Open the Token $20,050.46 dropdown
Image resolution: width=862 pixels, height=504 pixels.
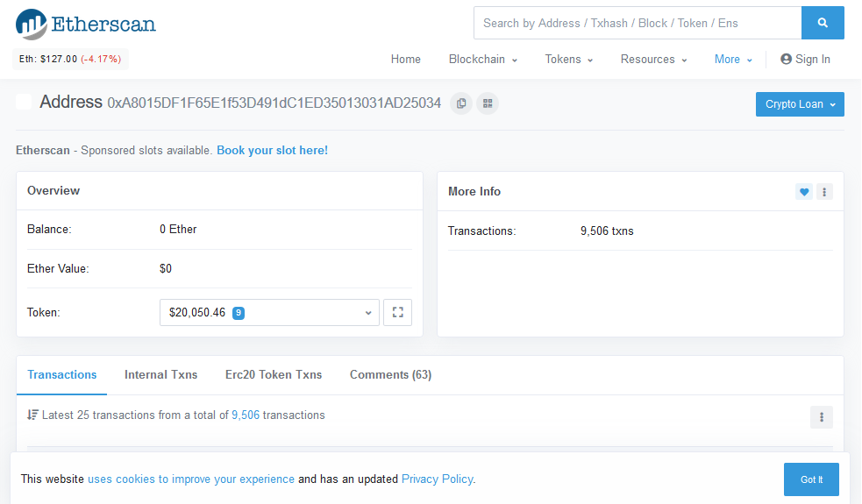point(269,313)
